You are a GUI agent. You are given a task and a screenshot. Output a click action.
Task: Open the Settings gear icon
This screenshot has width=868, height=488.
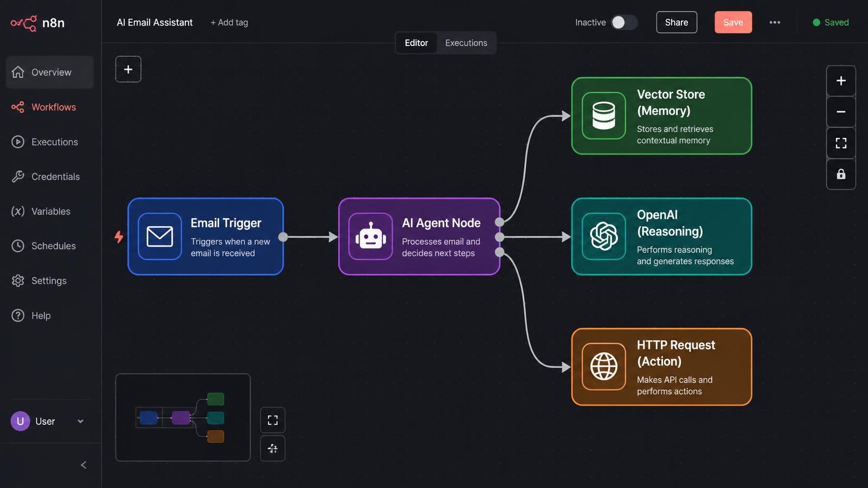click(x=18, y=281)
